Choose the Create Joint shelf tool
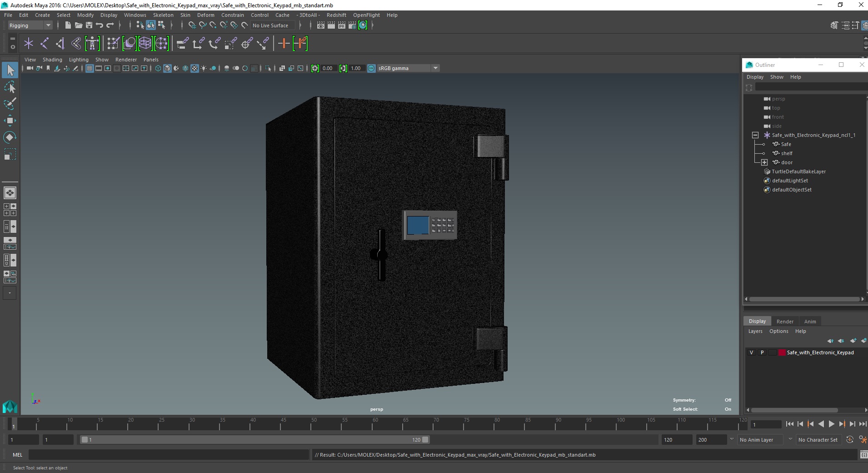 (45, 44)
